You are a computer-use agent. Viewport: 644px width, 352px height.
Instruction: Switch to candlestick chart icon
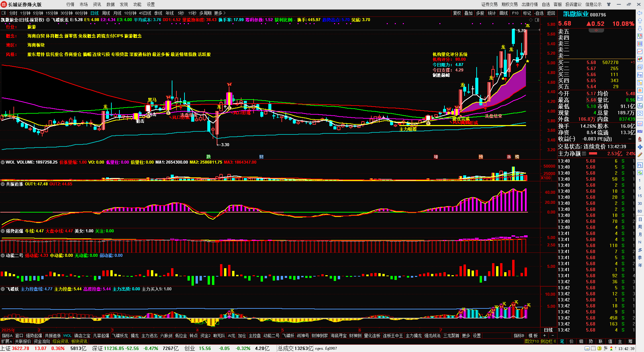640,59
